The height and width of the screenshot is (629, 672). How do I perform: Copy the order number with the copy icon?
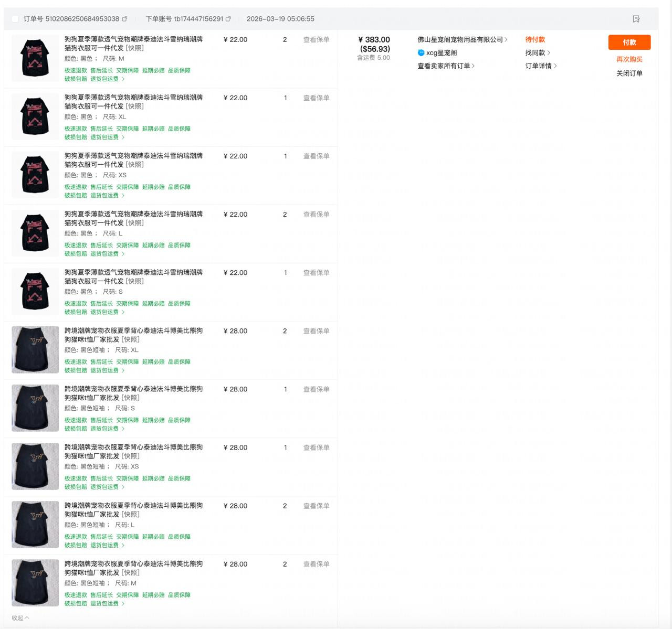click(x=124, y=19)
